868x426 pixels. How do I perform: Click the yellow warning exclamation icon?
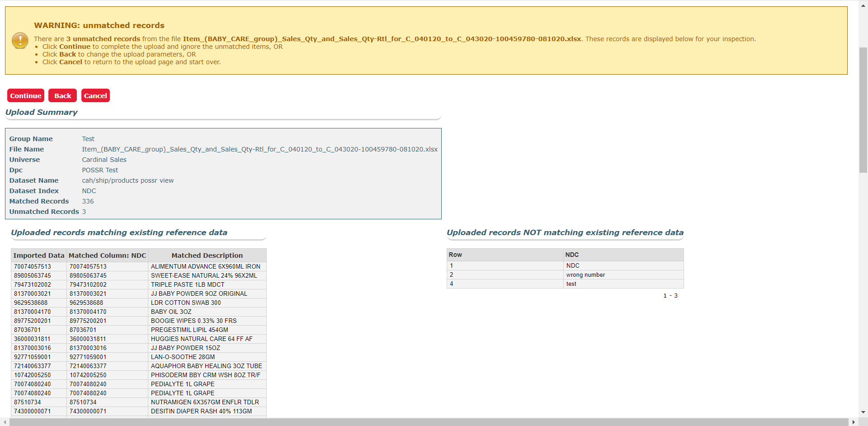pos(20,40)
